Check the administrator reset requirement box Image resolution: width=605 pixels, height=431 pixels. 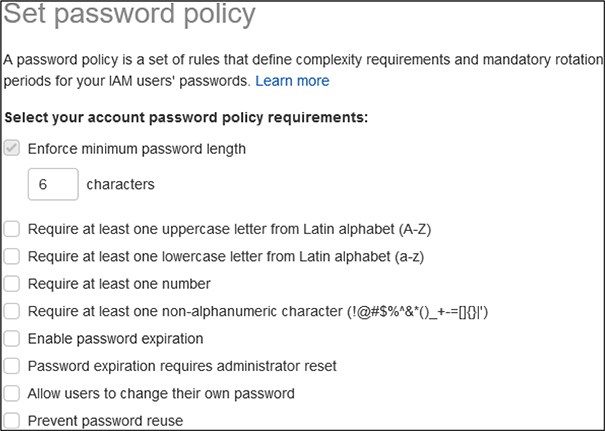pos(12,366)
